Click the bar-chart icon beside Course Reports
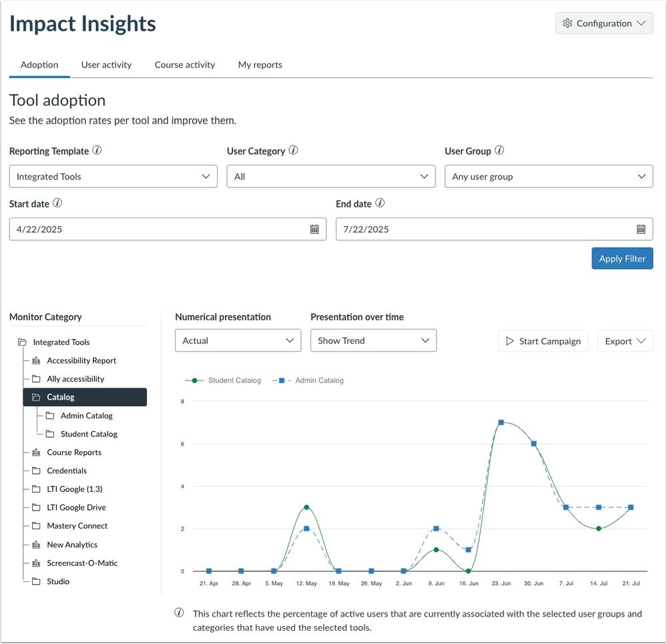The image size is (667, 644). coord(37,452)
